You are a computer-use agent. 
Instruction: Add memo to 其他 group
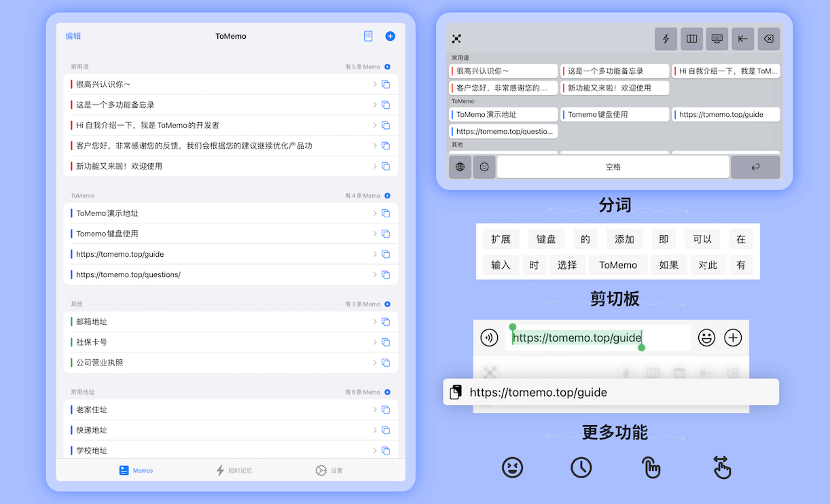[387, 304]
